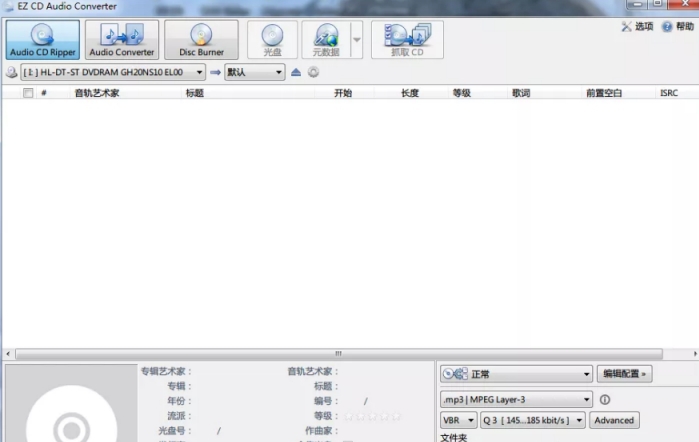Open the 默认 read mode dropdown
The width and height of the screenshot is (699, 442).
pyautogui.click(x=255, y=72)
